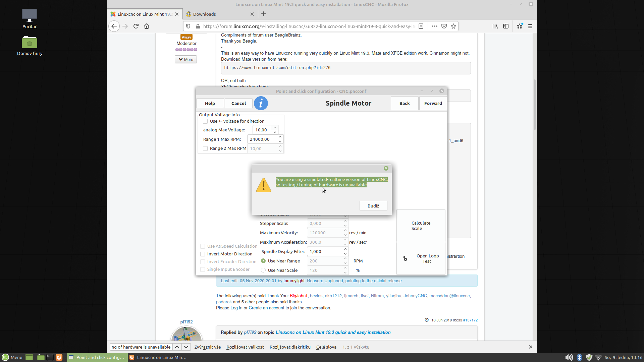This screenshot has width=644, height=362.
Task: Show desktop via panel icon
Action: [x=29, y=357]
